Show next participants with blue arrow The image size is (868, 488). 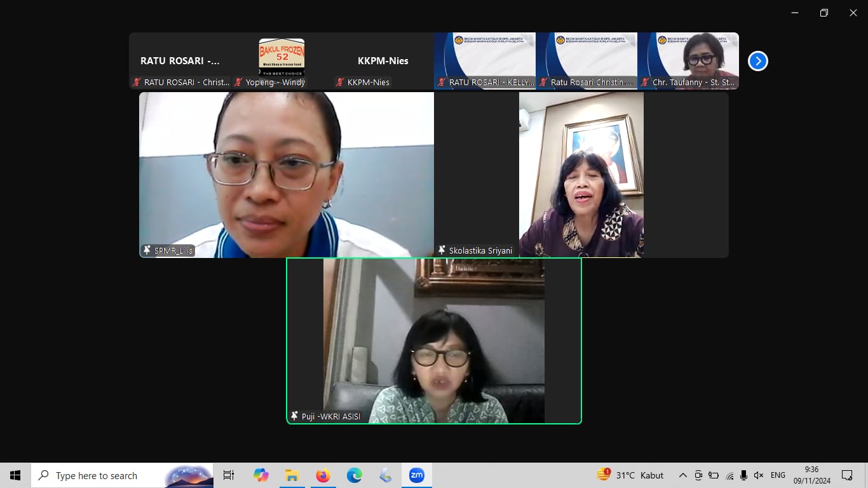pos(757,61)
